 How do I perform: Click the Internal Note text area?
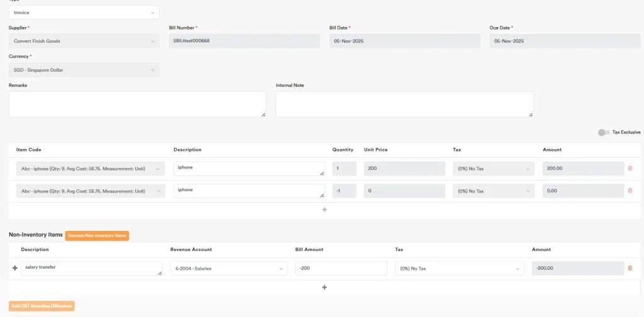tap(404, 104)
